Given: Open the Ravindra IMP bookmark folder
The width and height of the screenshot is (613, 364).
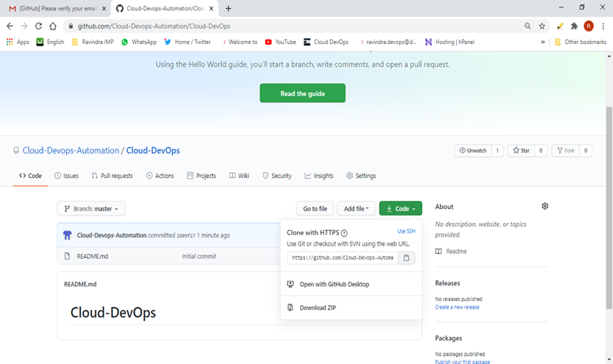Looking at the screenshot, I should [x=93, y=42].
